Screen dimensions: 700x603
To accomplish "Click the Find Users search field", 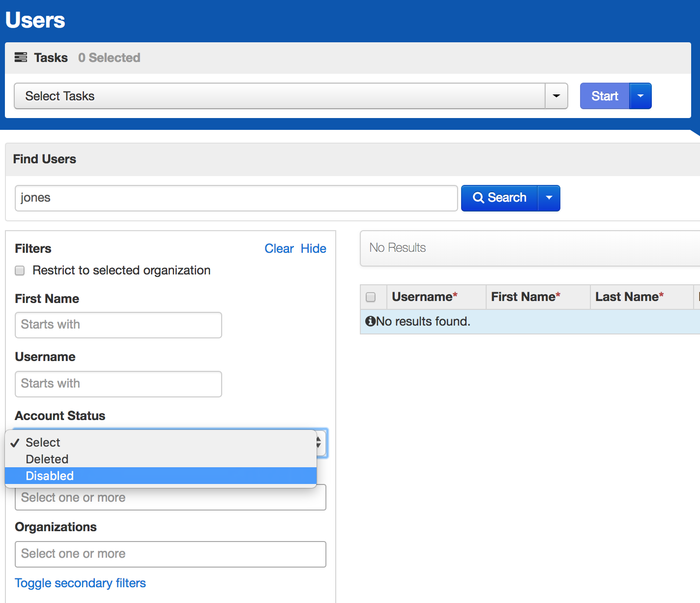I will (x=236, y=198).
